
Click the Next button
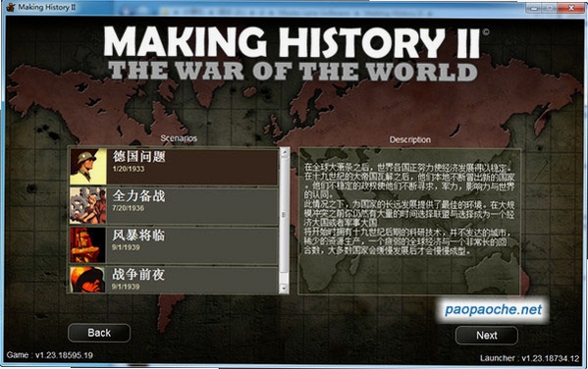[x=486, y=336]
